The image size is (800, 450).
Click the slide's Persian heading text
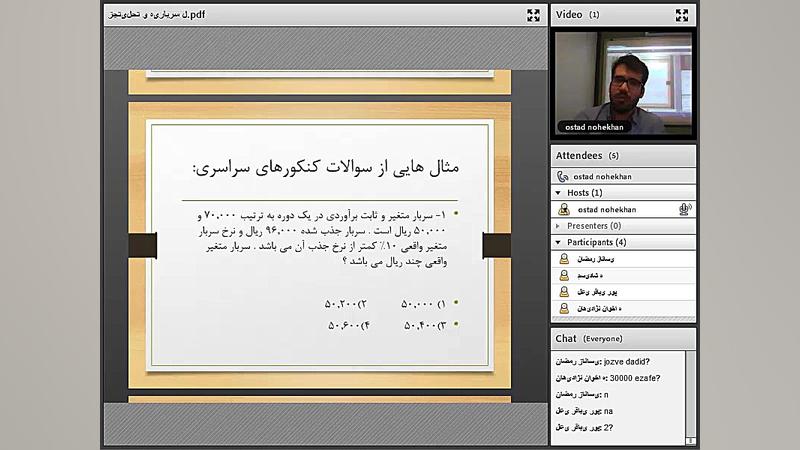[x=326, y=167]
